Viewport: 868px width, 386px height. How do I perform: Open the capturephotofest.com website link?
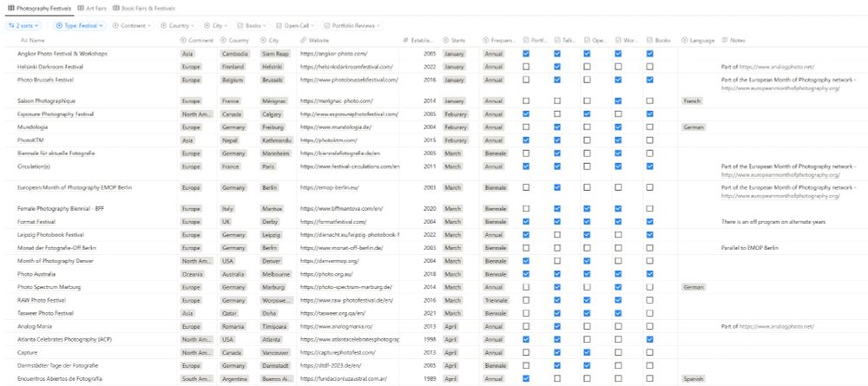(338, 352)
